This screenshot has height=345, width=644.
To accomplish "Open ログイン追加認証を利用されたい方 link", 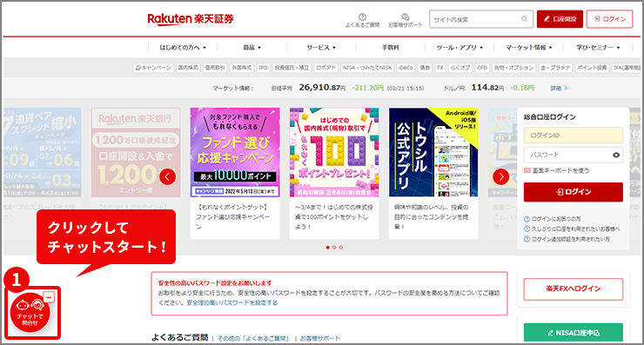I will click(x=567, y=239).
